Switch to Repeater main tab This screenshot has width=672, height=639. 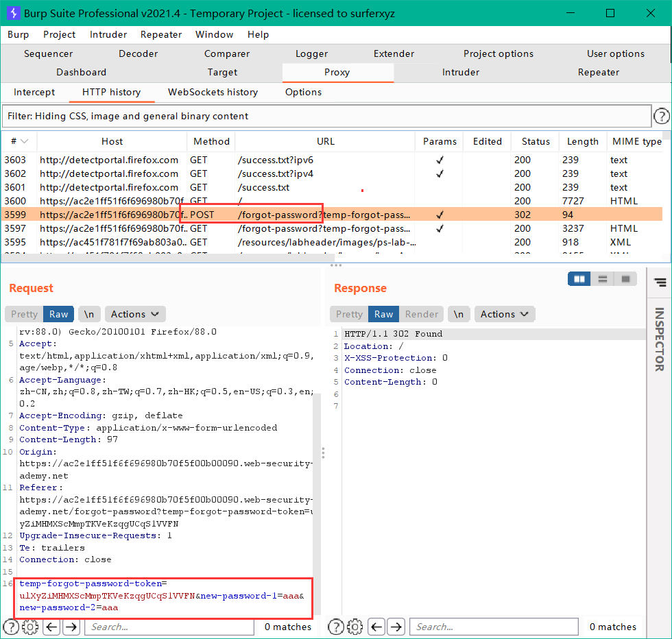(x=598, y=72)
